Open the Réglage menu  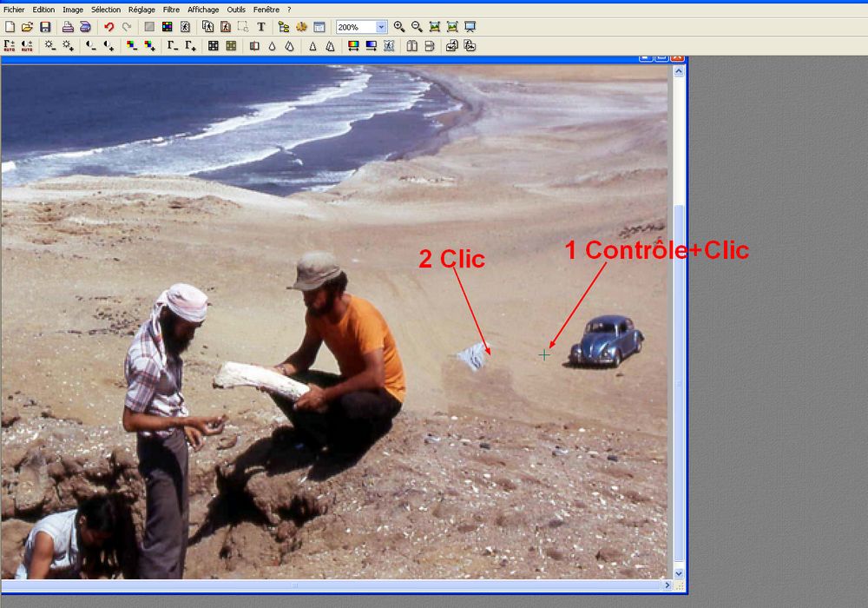coord(141,10)
